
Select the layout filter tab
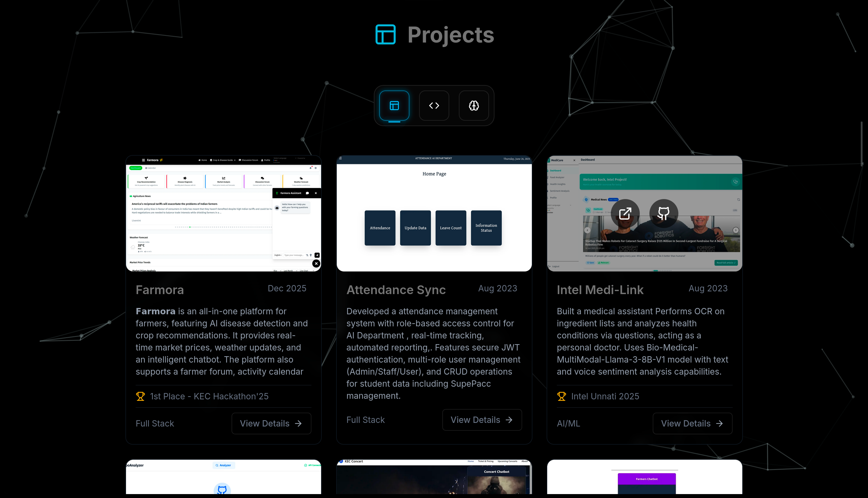pyautogui.click(x=394, y=105)
